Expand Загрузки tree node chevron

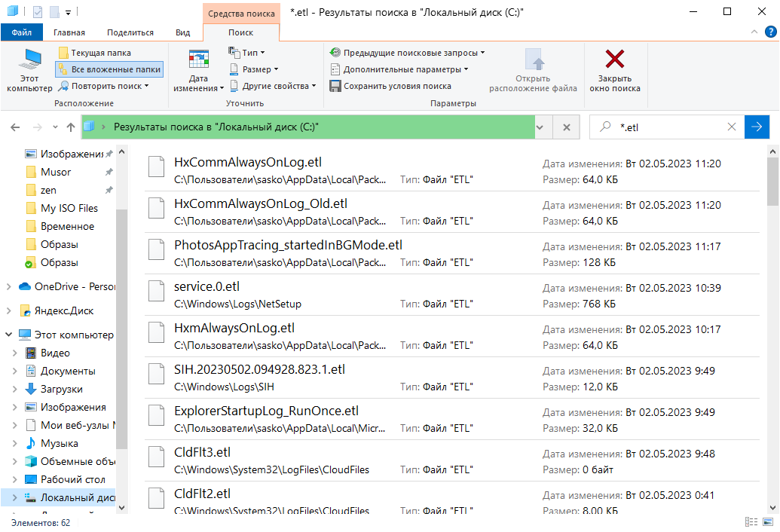tap(14, 390)
